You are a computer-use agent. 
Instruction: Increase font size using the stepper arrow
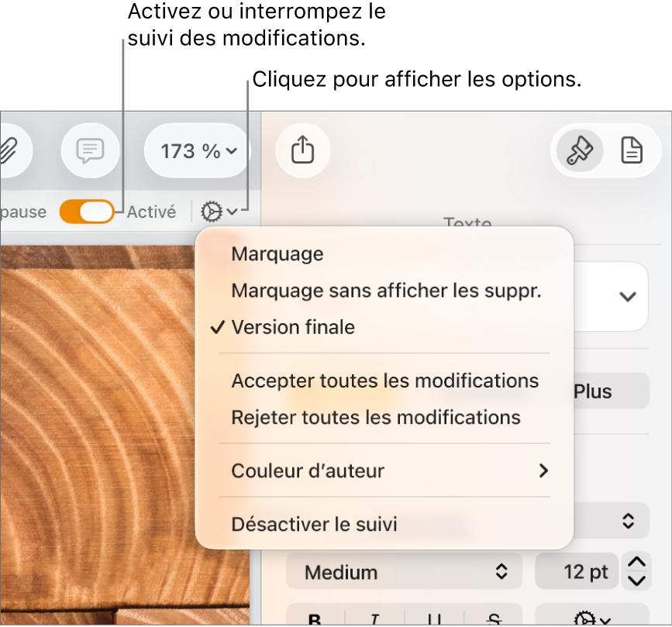636,564
